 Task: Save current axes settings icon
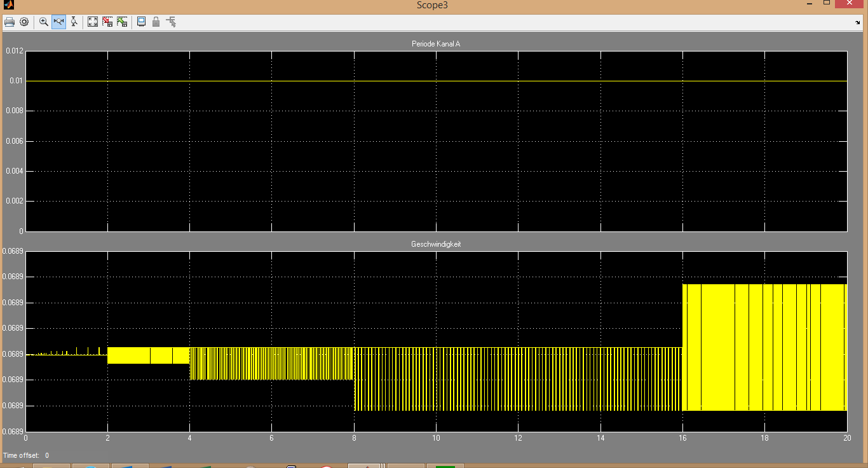click(107, 22)
